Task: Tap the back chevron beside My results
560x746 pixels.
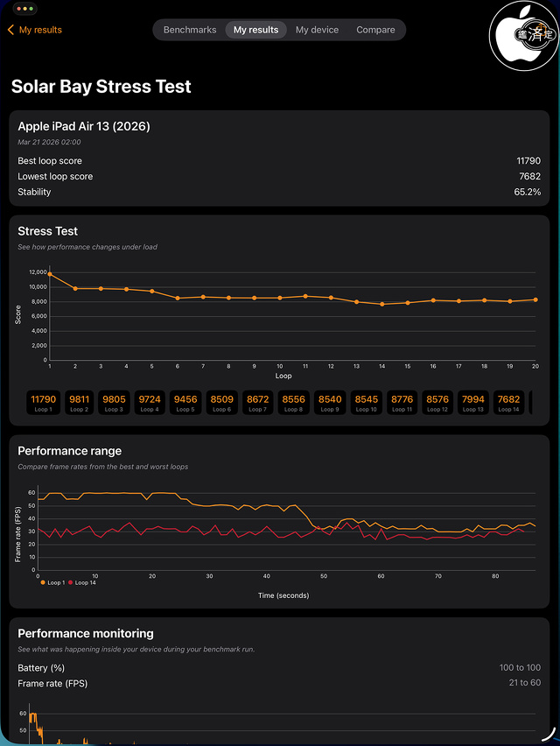Action: 10,30
